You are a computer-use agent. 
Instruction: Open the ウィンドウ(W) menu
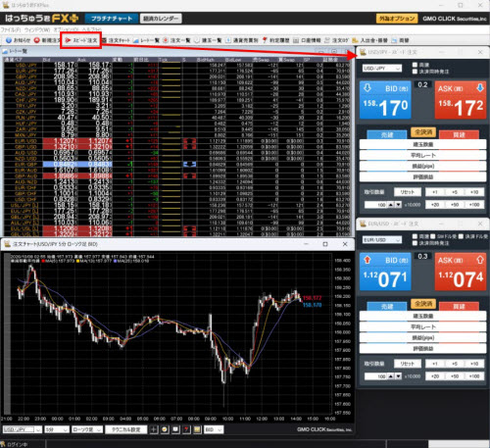coord(36,29)
